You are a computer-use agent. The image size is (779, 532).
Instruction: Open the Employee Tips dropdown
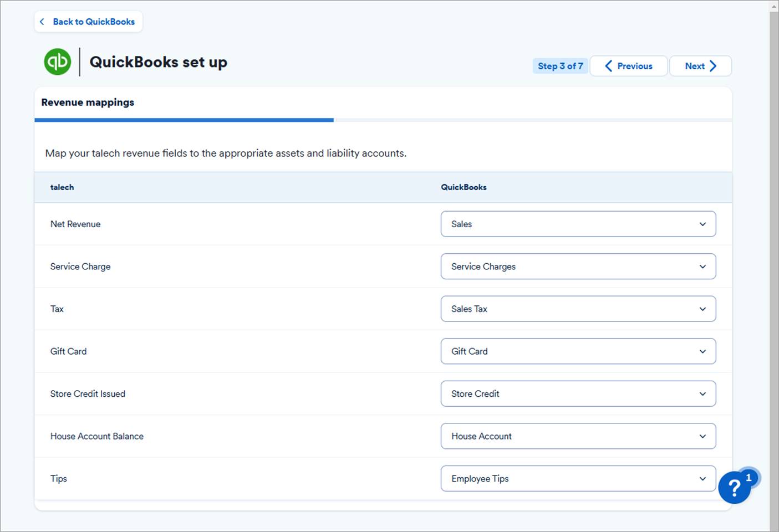578,479
